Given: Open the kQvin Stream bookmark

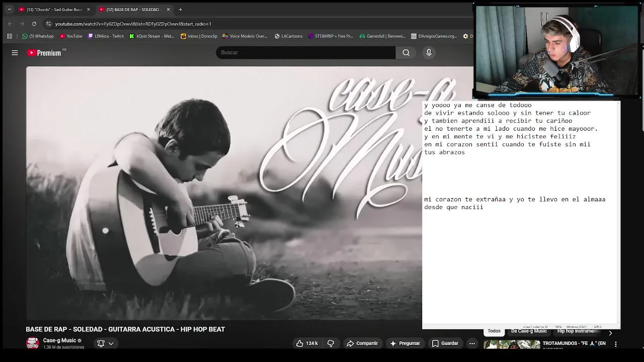Looking at the screenshot, I should [151, 36].
